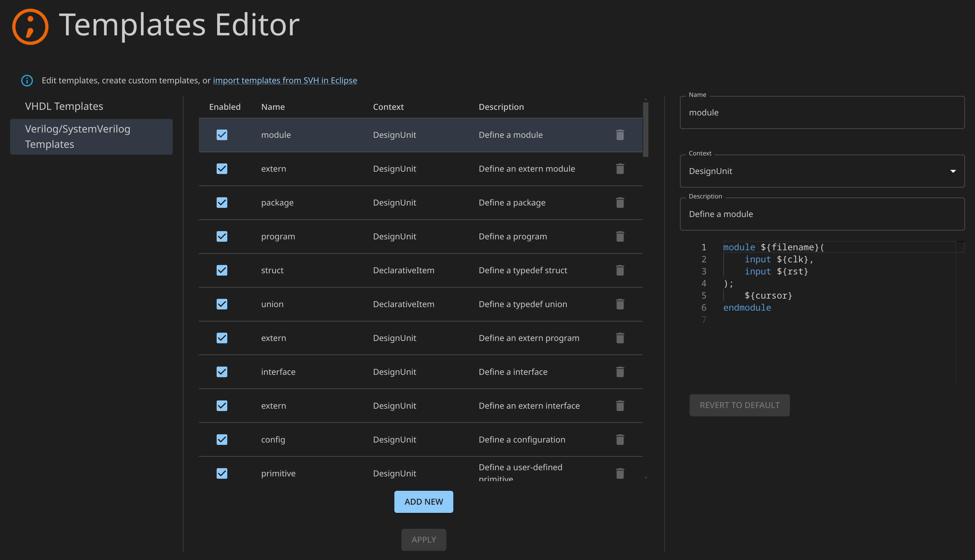Delete the module template via trash icon
This screenshot has height=560, width=975.
pyautogui.click(x=620, y=135)
